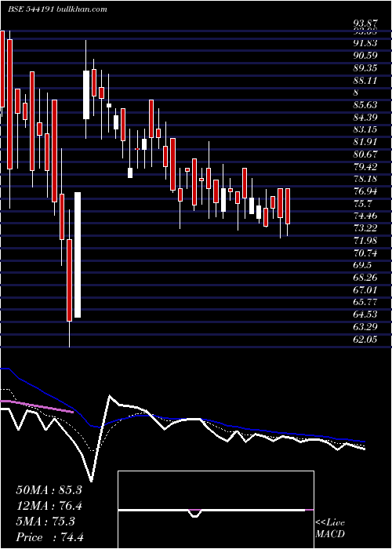Click the 79.42 price axis label
Viewport: 392px width, 549px height.
click(x=365, y=166)
